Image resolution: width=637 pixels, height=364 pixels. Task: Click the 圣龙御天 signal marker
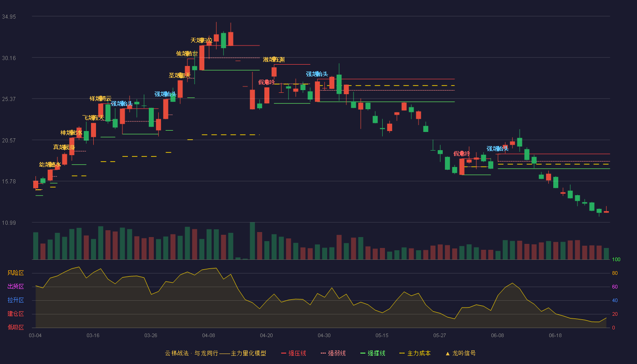coord(180,76)
